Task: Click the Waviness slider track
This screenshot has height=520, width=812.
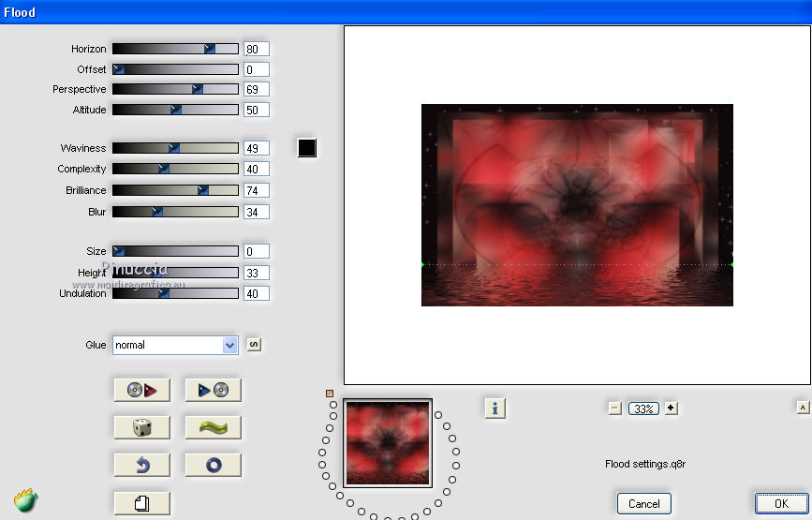Action: tap(175, 148)
